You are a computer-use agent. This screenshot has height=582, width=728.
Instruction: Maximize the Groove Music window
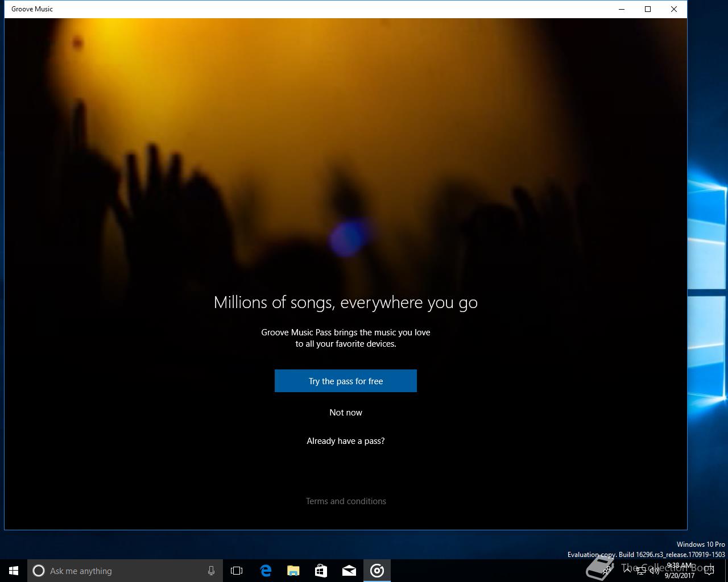648,9
